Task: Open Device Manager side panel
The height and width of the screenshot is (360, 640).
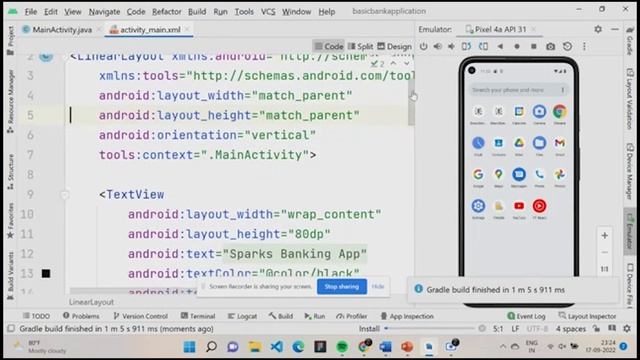Action: click(630, 171)
